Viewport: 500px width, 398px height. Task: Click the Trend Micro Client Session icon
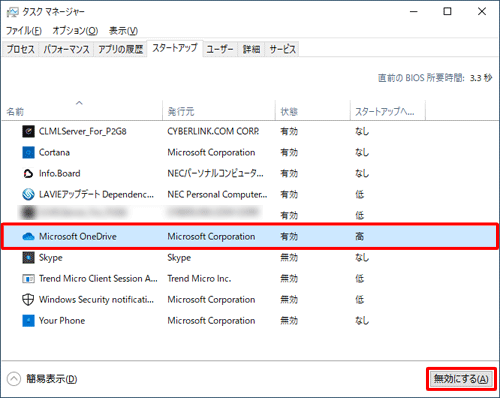28,278
